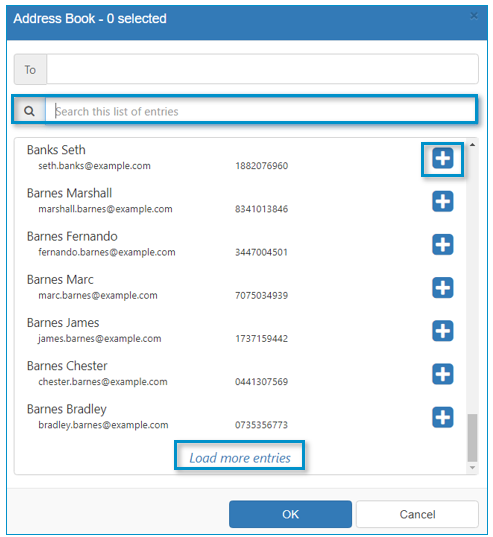Click inside the To recipients field

(x=262, y=69)
